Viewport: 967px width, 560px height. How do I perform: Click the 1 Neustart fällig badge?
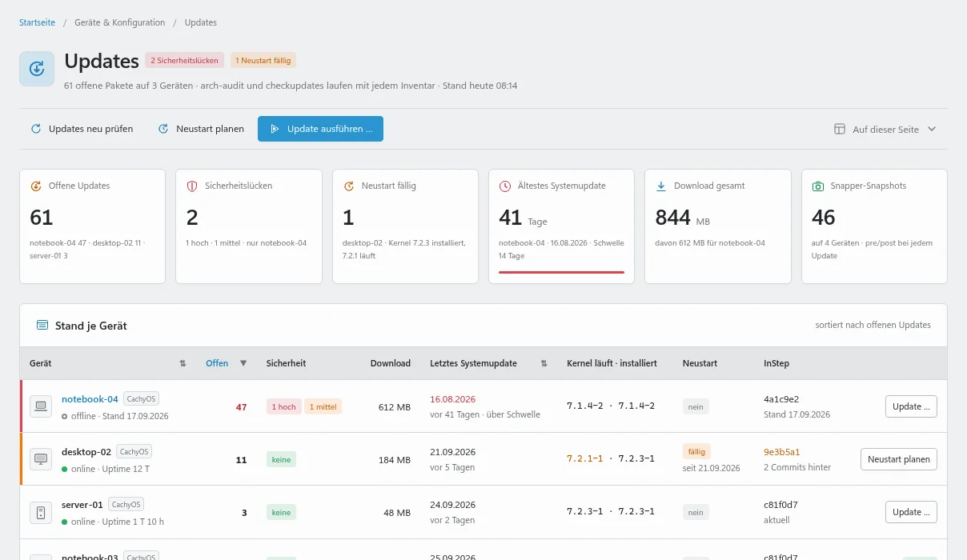tap(263, 60)
